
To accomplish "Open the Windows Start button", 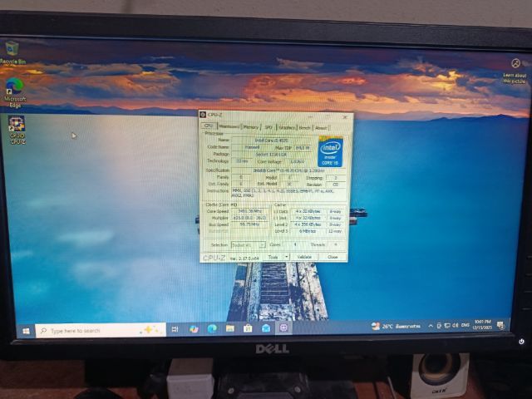I will click(26, 331).
